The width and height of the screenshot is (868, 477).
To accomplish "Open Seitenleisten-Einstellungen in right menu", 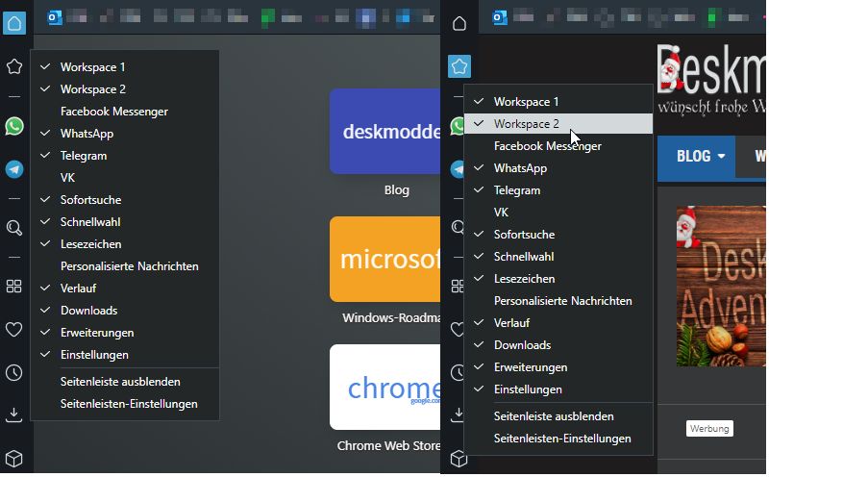I will pos(558,439).
